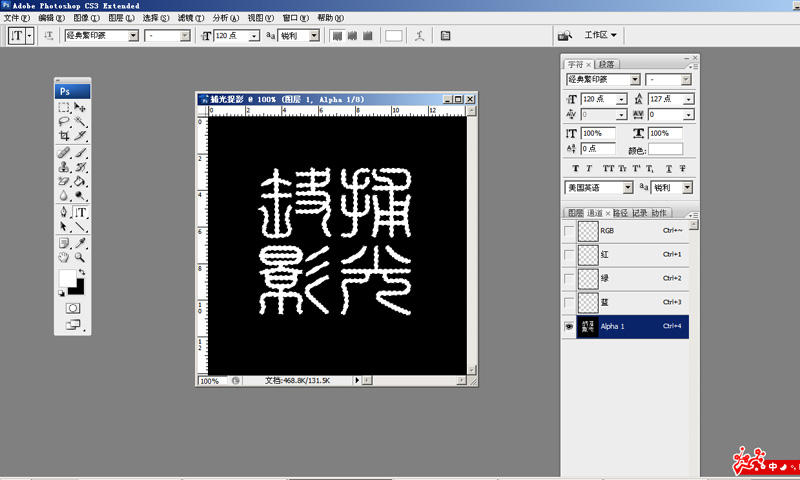Open the 工作区 workspace dropdown

click(x=601, y=35)
